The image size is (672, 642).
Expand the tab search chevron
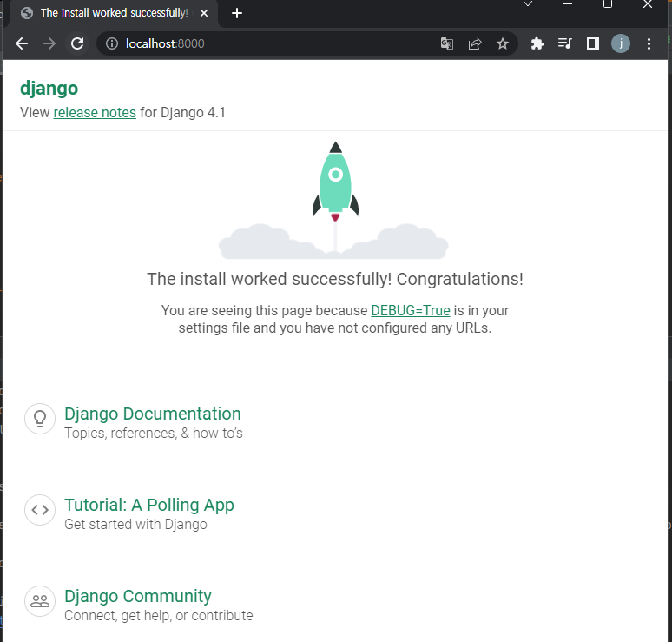click(528, 3)
